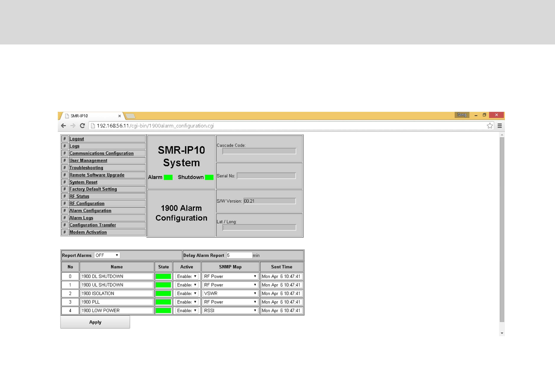Open the RSSI SNMP Map dropdown
The height and width of the screenshot is (392, 555).
(x=230, y=311)
